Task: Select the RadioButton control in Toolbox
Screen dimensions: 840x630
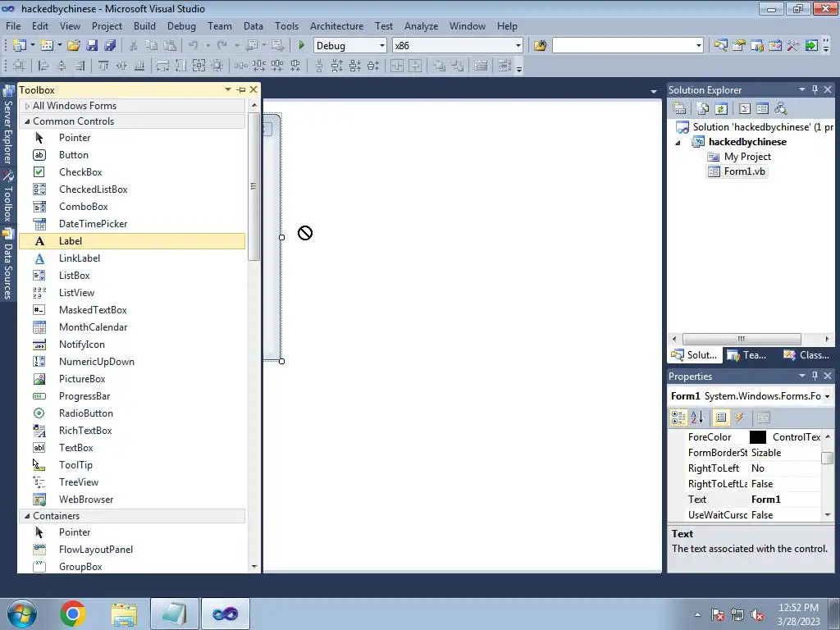Action: (132, 413)
